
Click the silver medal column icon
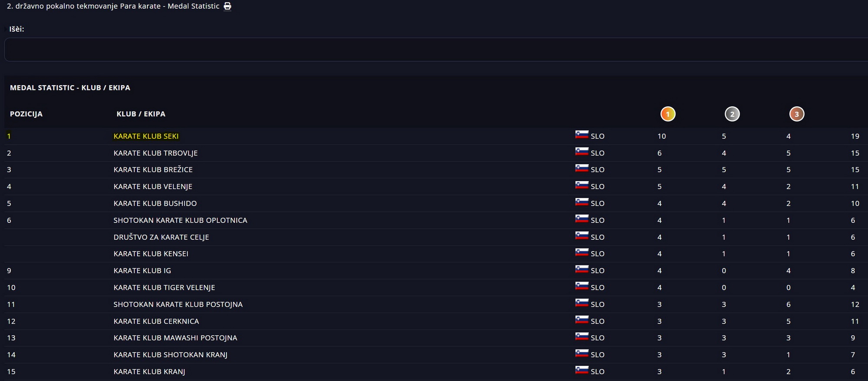tap(732, 114)
